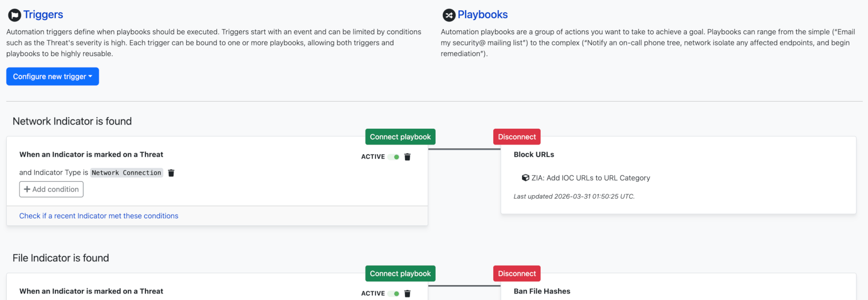This screenshot has width=868, height=300.
Task: Click the Playbooks shuffle icon
Action: coord(449,15)
